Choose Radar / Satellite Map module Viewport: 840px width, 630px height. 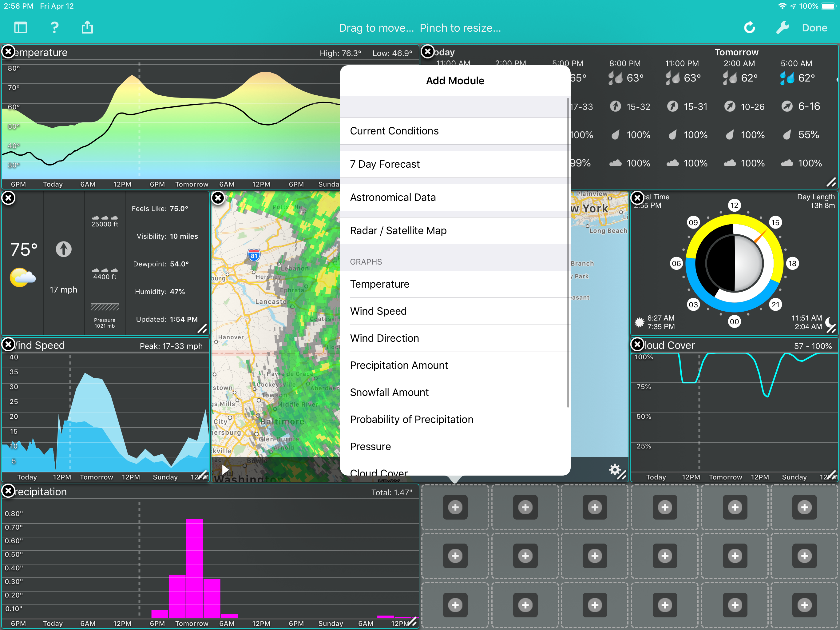click(455, 231)
